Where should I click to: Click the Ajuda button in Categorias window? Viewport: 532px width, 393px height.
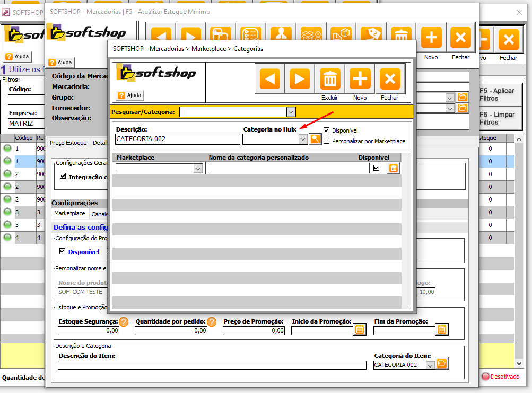(x=130, y=95)
